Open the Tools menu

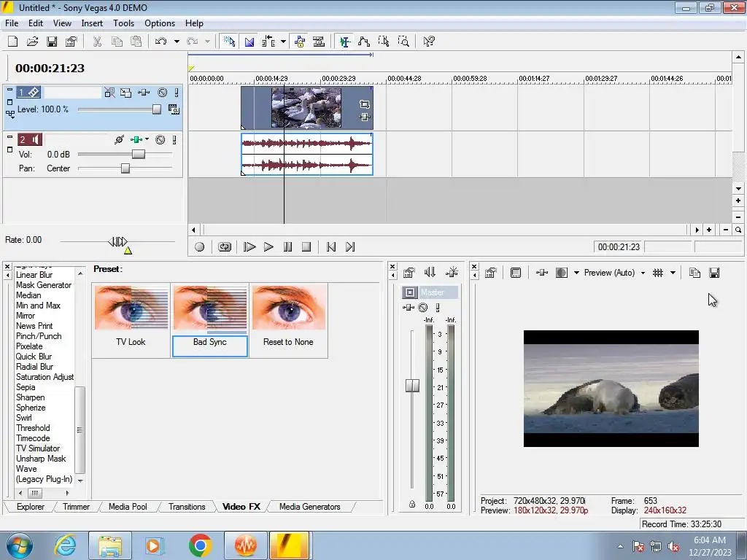click(123, 23)
